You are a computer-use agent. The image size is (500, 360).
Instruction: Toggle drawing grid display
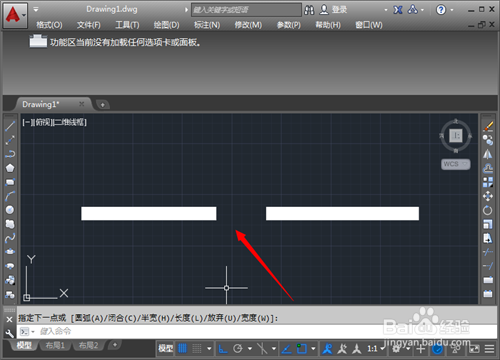[x=182, y=349]
